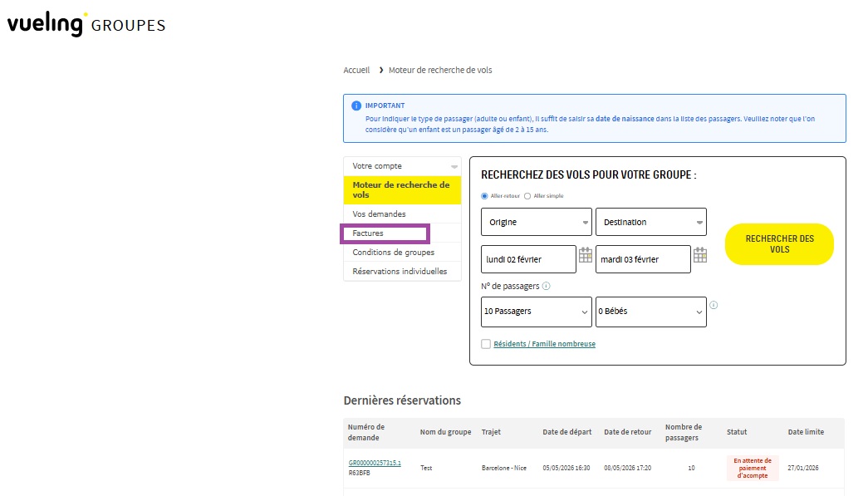Expand the 10 Passagers dropdown

[x=536, y=312]
